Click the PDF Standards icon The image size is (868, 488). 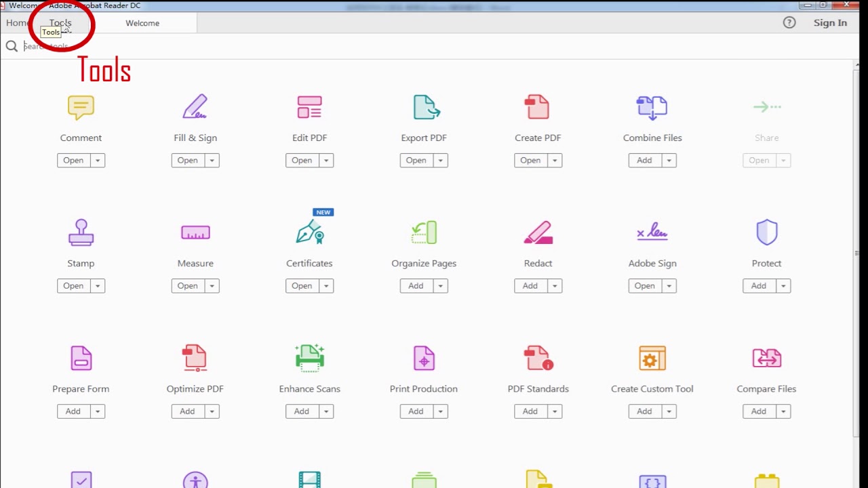point(538,358)
